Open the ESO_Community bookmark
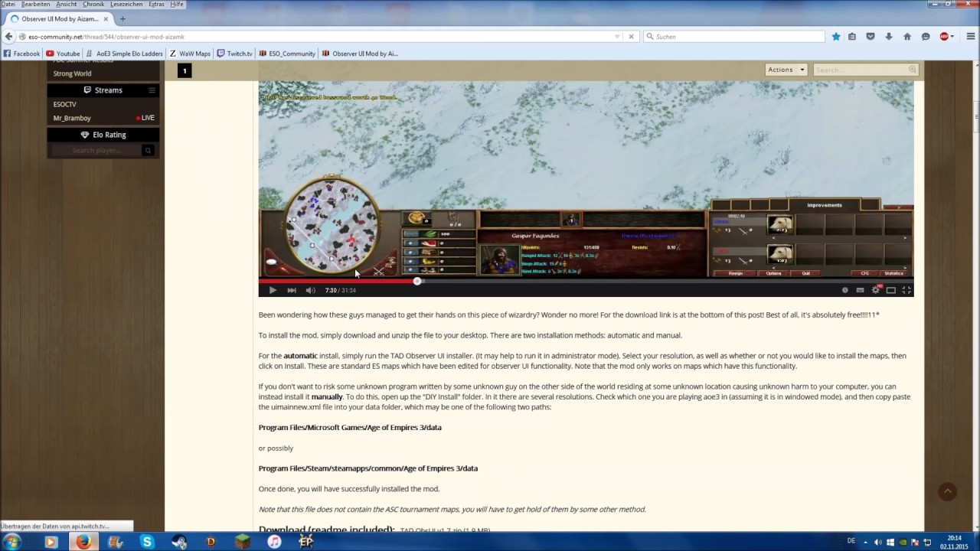 click(287, 54)
